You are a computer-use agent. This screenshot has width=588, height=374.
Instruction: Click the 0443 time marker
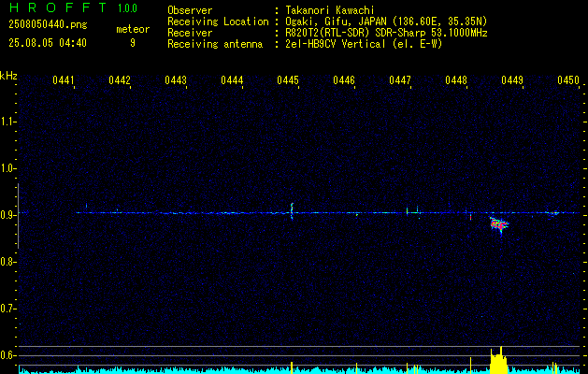pos(176,80)
